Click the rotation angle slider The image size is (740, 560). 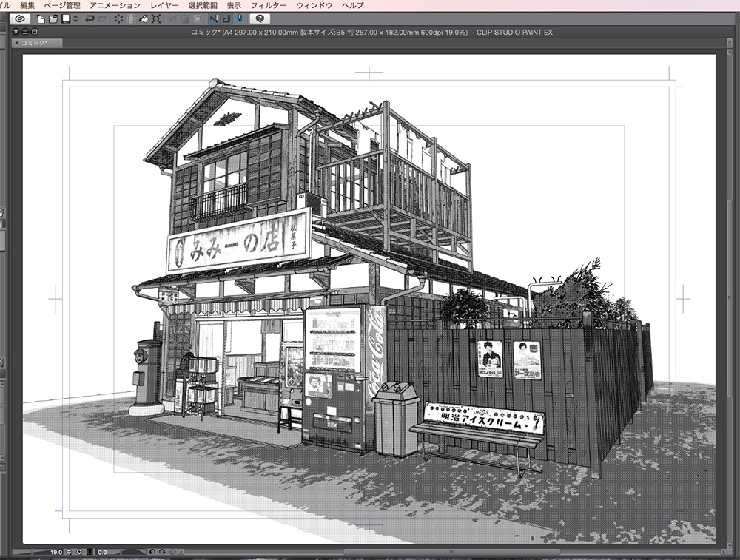pyautogui.click(x=134, y=552)
